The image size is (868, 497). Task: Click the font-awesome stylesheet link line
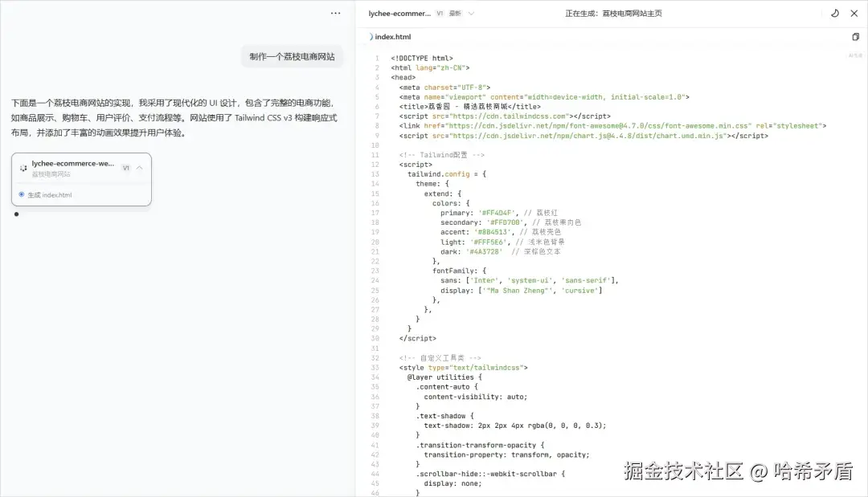pyautogui.click(x=612, y=126)
